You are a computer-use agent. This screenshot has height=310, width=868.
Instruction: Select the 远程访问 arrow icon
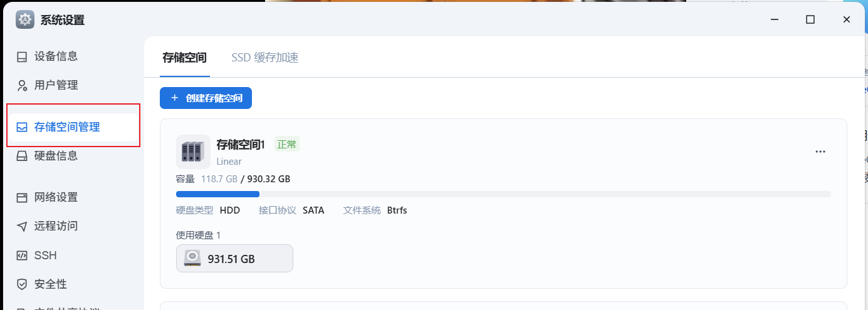(x=22, y=226)
